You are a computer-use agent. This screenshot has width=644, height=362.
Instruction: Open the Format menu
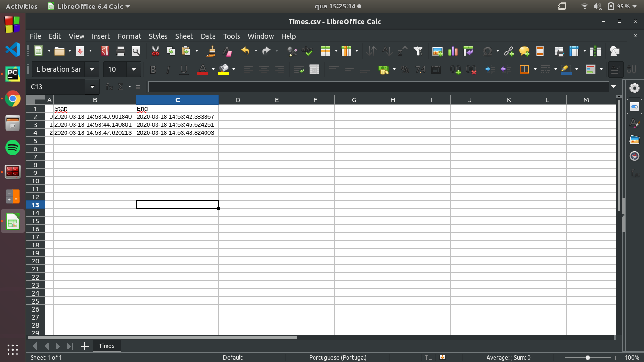pos(129,36)
